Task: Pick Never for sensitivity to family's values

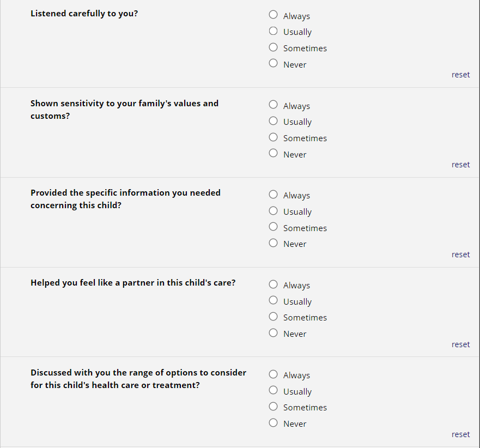Action: 274,153
